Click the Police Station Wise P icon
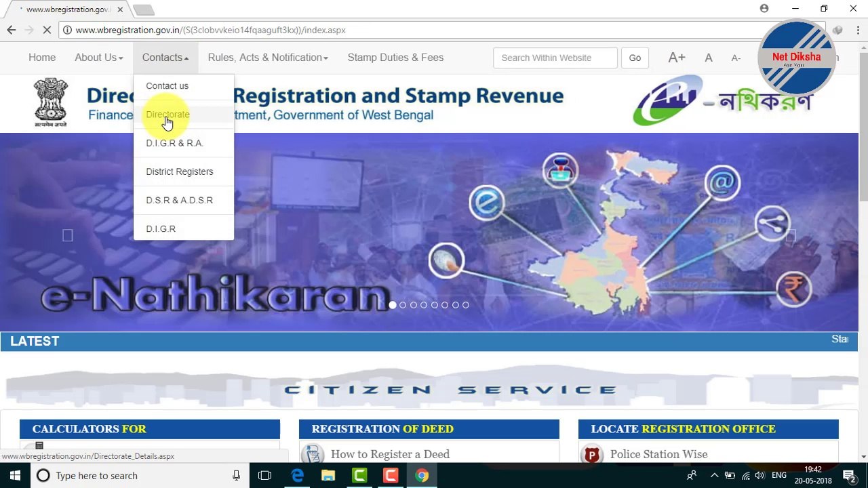The height and width of the screenshot is (488, 868). pos(592,455)
